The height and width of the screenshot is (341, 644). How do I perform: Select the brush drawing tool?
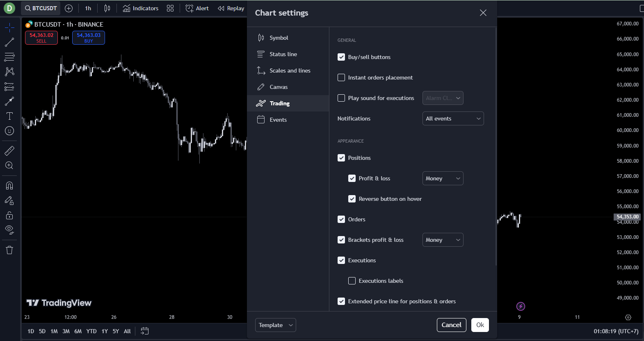pyautogui.click(x=9, y=101)
